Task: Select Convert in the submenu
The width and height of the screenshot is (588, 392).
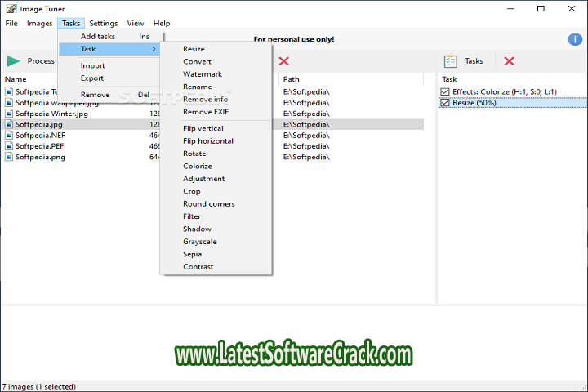Action: click(x=216, y=61)
